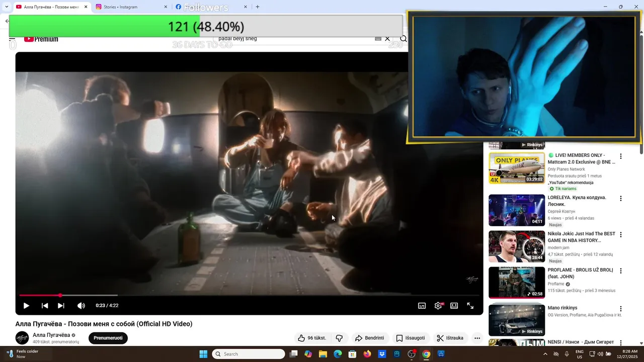Open options menu for Only Planes video
Screen dimensions: 644x362
click(x=620, y=156)
